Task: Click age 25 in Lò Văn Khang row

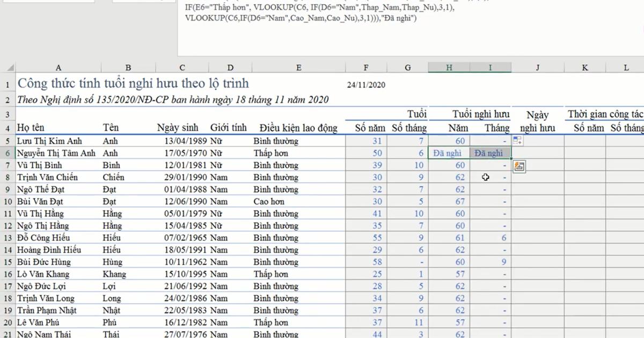Action: 377,274
